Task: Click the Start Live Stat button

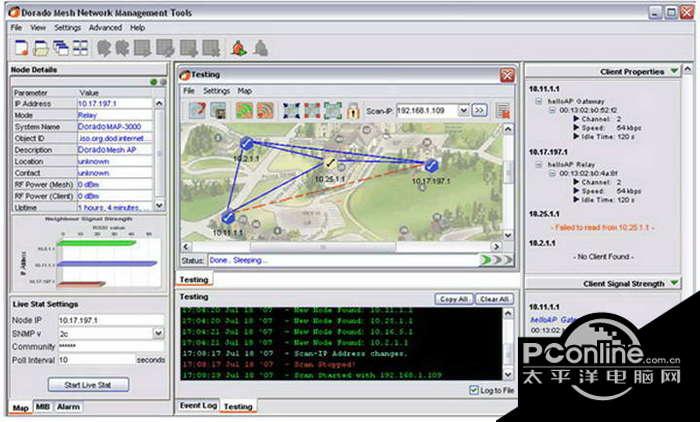Action: pos(88,384)
